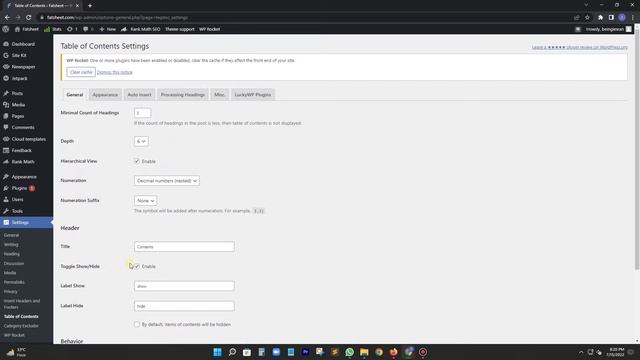This screenshot has width=640, height=360.
Task: Click the Clear cache button
Action: tap(81, 72)
